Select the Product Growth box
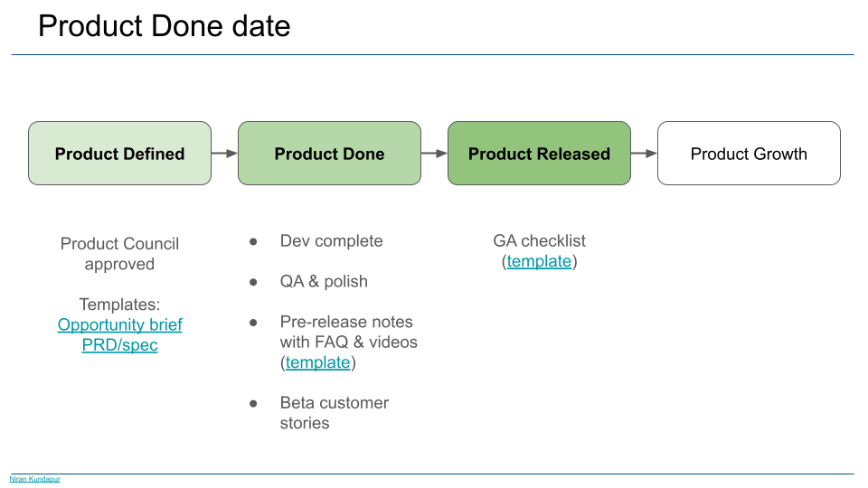This screenshot has width=868, height=488. 749,154
